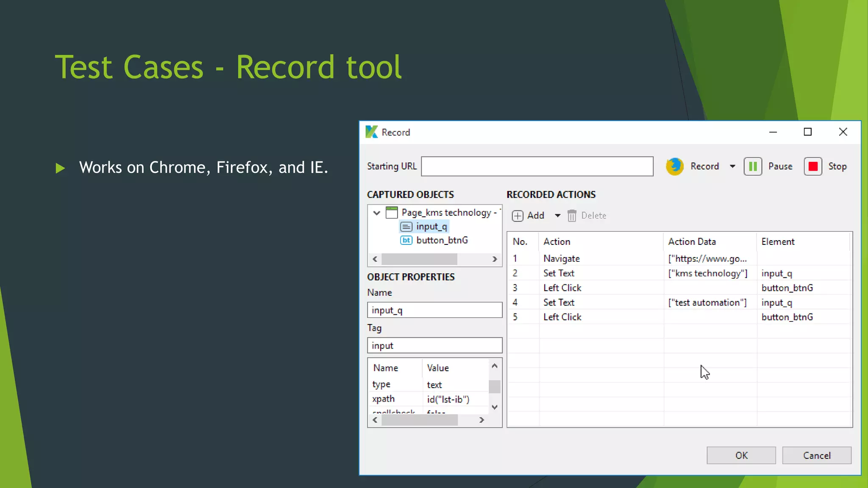
Task: Click the Add plus icon in Recorded Actions
Action: tap(517, 216)
